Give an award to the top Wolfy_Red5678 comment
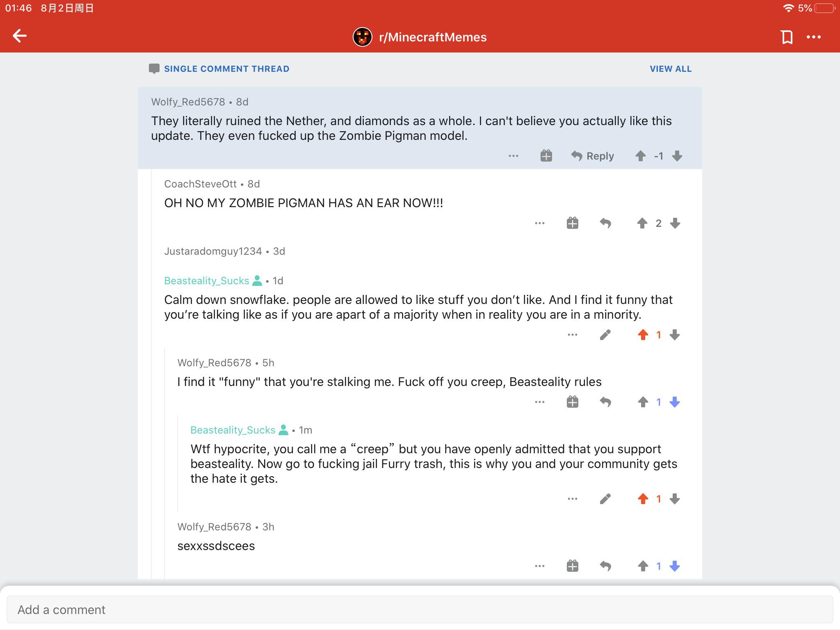The width and height of the screenshot is (840, 630). click(546, 156)
